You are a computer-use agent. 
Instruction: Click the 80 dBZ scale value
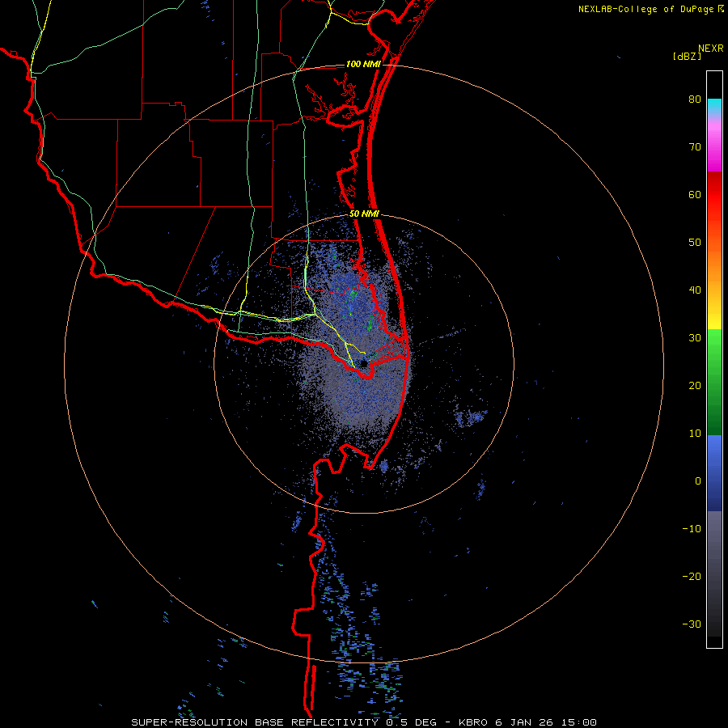click(x=695, y=99)
